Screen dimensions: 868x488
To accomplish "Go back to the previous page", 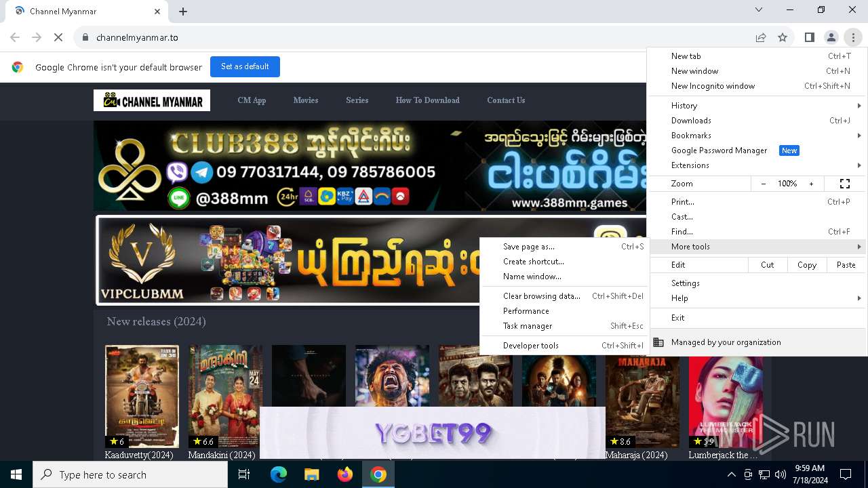I will click(15, 37).
